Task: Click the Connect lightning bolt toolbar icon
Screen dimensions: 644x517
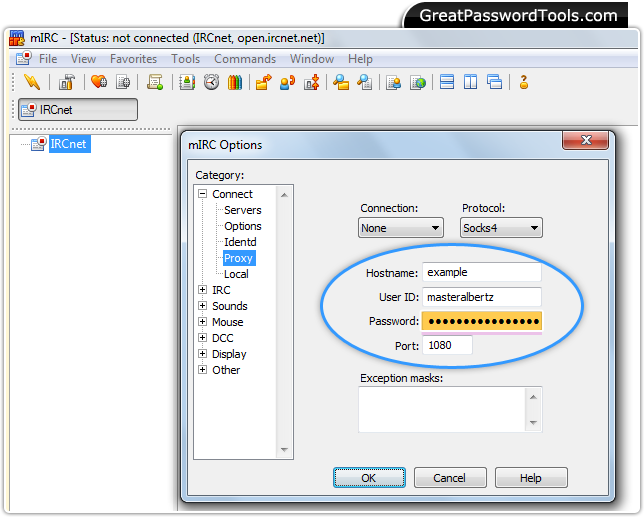Action: pyautogui.click(x=32, y=82)
